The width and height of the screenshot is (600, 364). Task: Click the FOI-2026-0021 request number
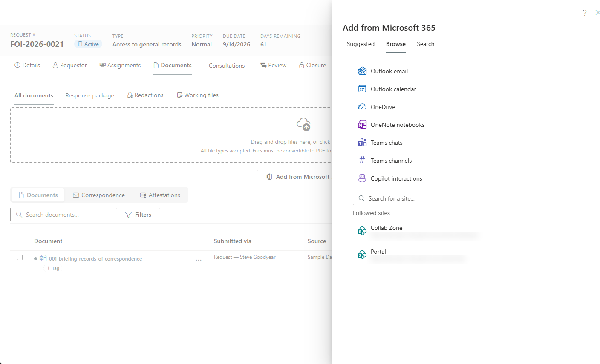point(37,44)
